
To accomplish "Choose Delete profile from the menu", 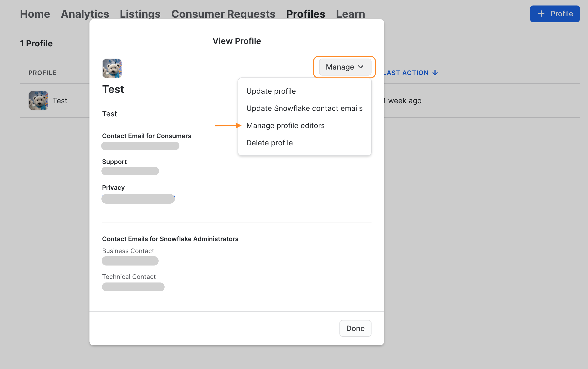I will [x=269, y=143].
